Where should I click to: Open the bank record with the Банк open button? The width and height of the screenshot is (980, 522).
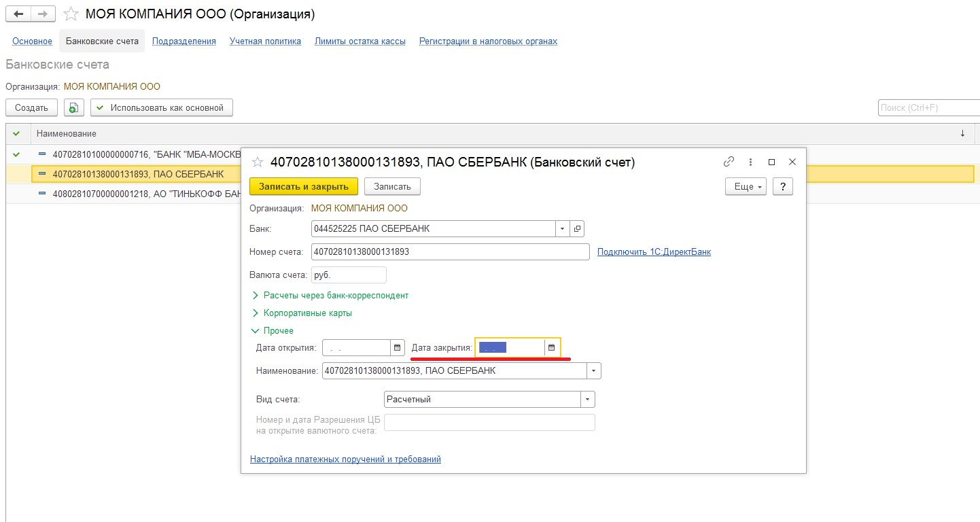coord(577,229)
